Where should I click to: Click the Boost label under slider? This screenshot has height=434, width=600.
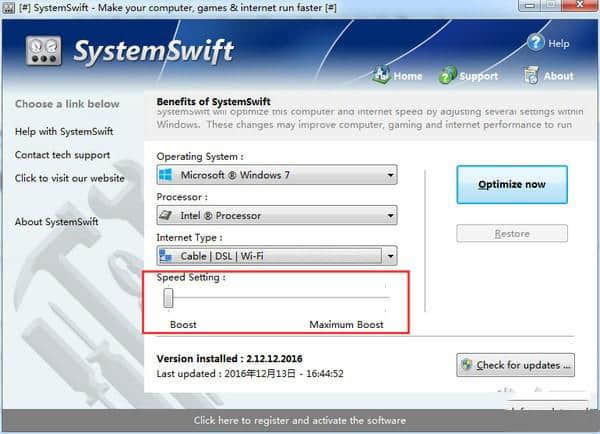coord(183,325)
